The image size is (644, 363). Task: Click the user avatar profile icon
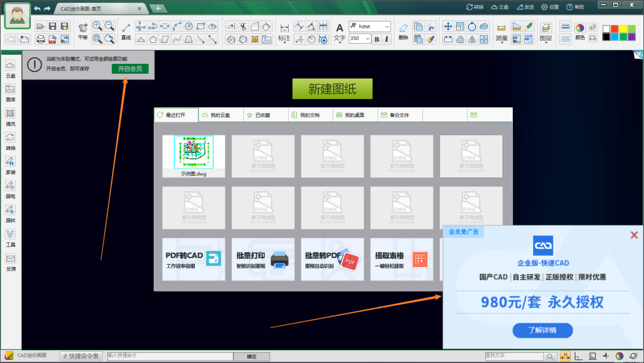(x=17, y=16)
